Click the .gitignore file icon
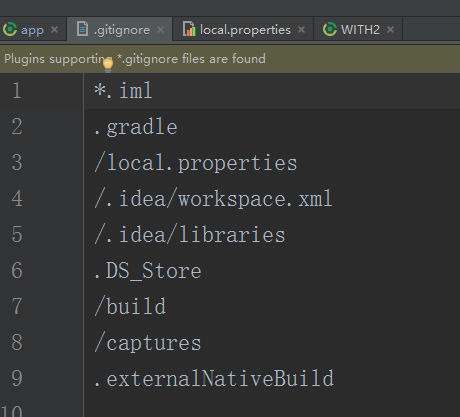The height and width of the screenshot is (417, 460). (x=82, y=29)
